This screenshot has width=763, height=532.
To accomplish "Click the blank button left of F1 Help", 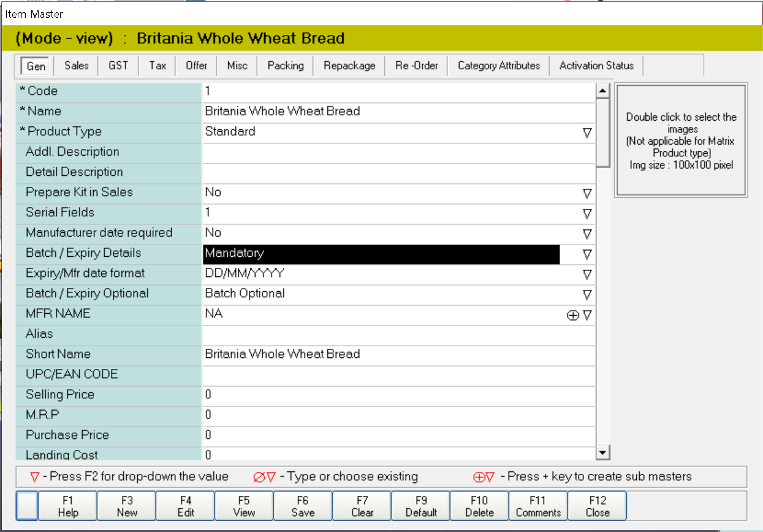I will coord(28,506).
